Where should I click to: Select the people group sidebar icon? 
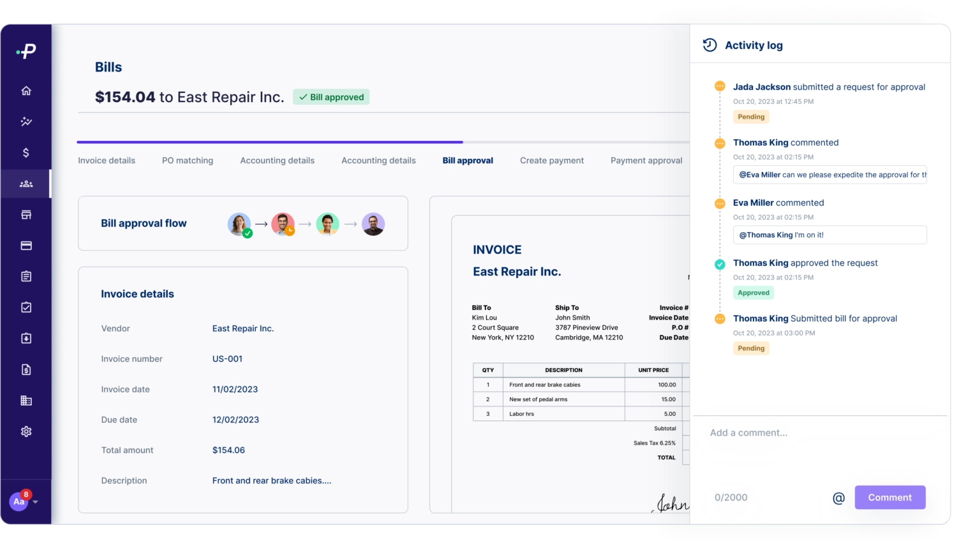click(x=26, y=184)
